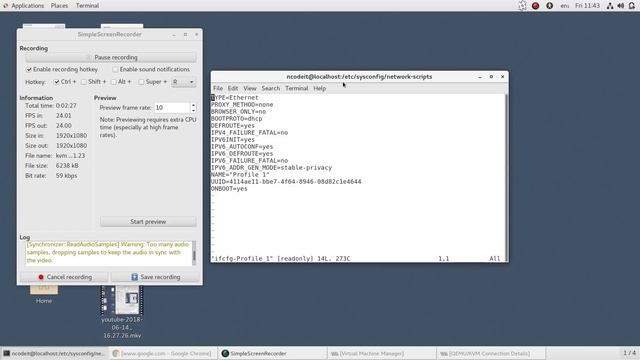The width and height of the screenshot is (640, 360).
Task: Open the Terminal menu in terminal window
Action: coord(297,88)
